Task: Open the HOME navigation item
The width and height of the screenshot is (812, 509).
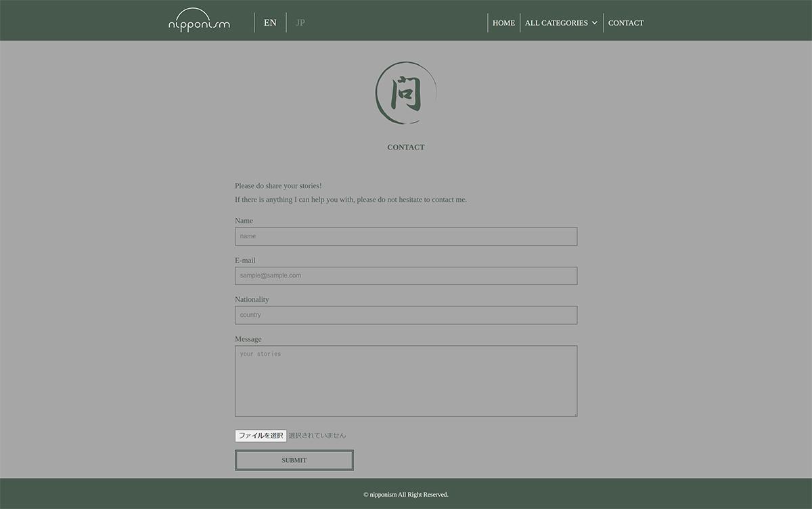Action: coord(503,23)
